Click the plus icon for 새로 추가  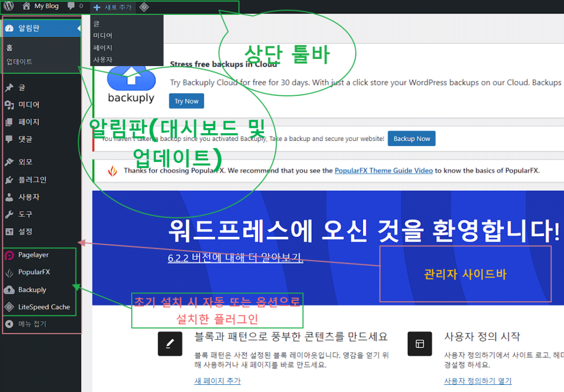point(97,7)
